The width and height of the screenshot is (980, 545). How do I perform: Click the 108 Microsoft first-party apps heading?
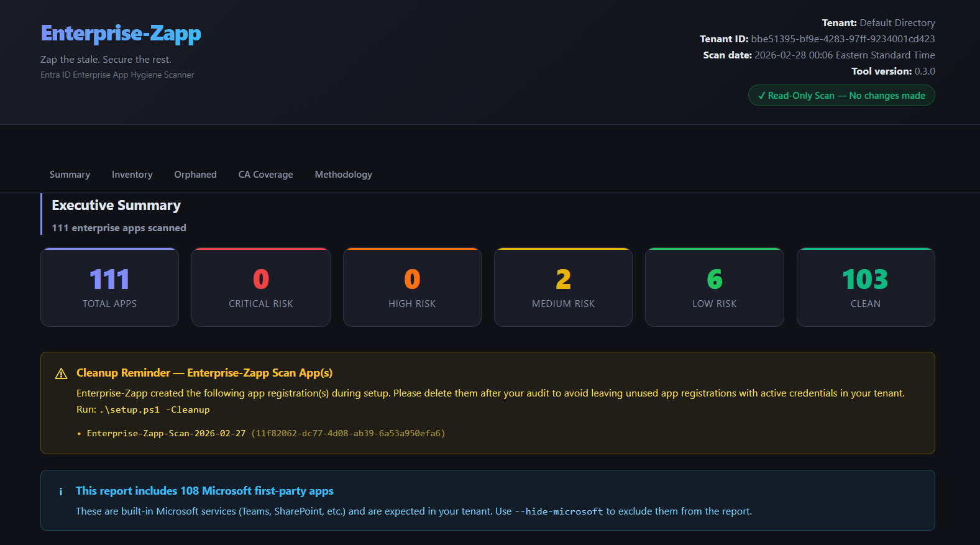(x=204, y=491)
